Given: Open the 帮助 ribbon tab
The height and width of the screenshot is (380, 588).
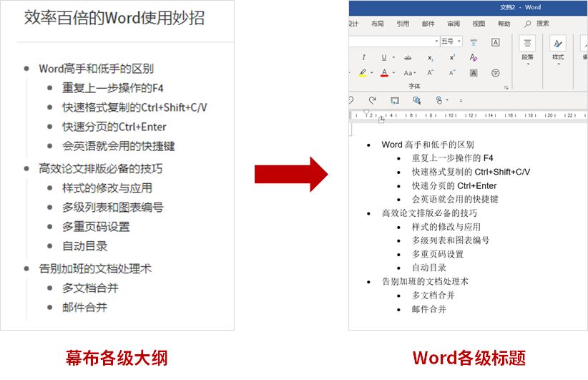Looking at the screenshot, I should [504, 24].
